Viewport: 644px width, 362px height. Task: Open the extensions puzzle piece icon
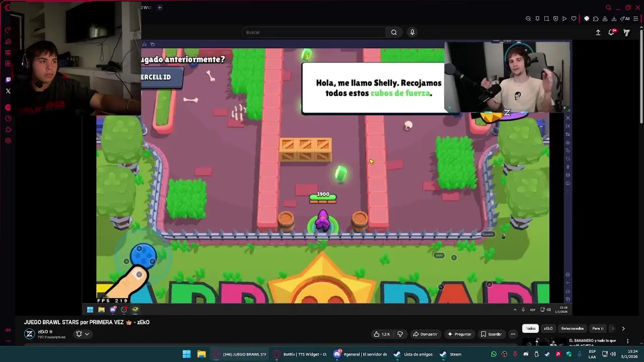596,19
